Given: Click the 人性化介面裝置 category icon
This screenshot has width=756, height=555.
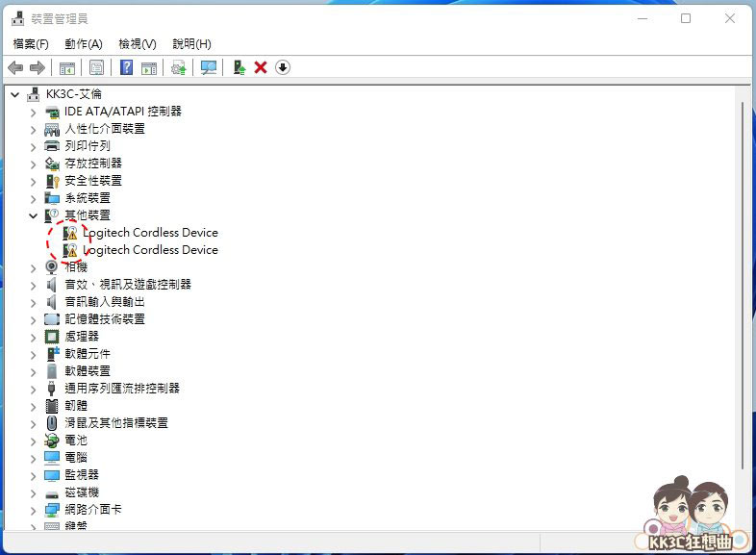Looking at the screenshot, I should (52, 129).
